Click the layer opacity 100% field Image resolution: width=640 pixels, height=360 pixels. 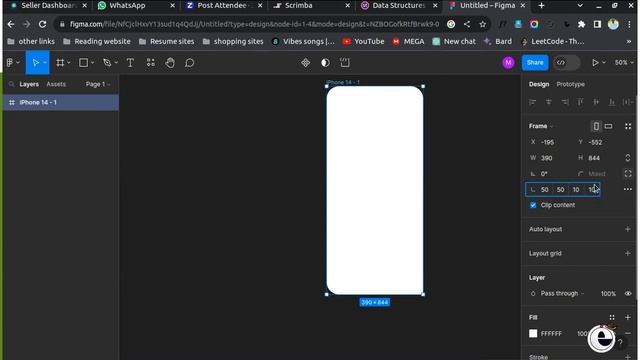[608, 293]
